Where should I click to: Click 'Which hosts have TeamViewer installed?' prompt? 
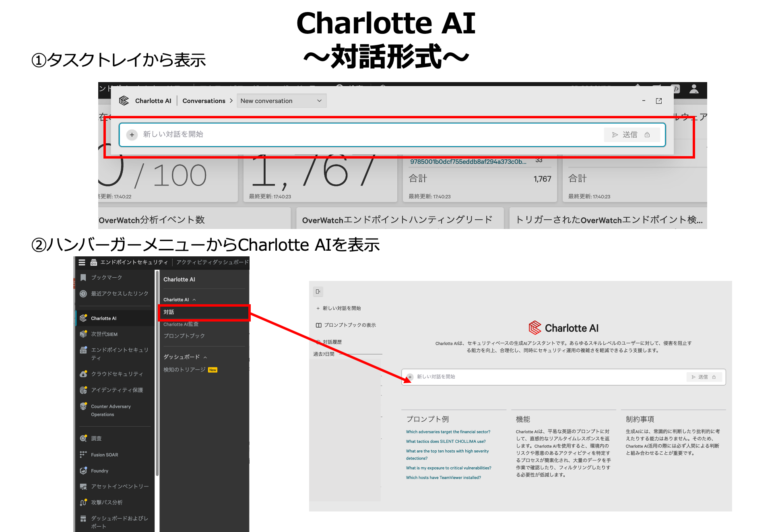click(443, 478)
